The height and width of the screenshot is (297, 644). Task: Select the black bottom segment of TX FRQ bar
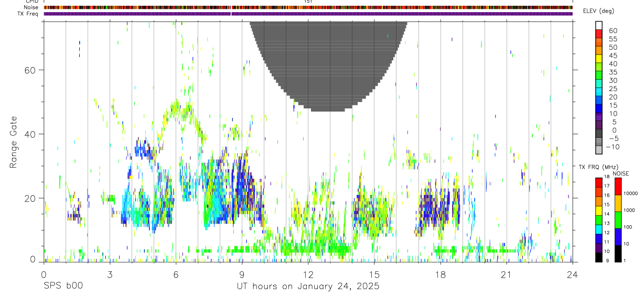[599, 257]
